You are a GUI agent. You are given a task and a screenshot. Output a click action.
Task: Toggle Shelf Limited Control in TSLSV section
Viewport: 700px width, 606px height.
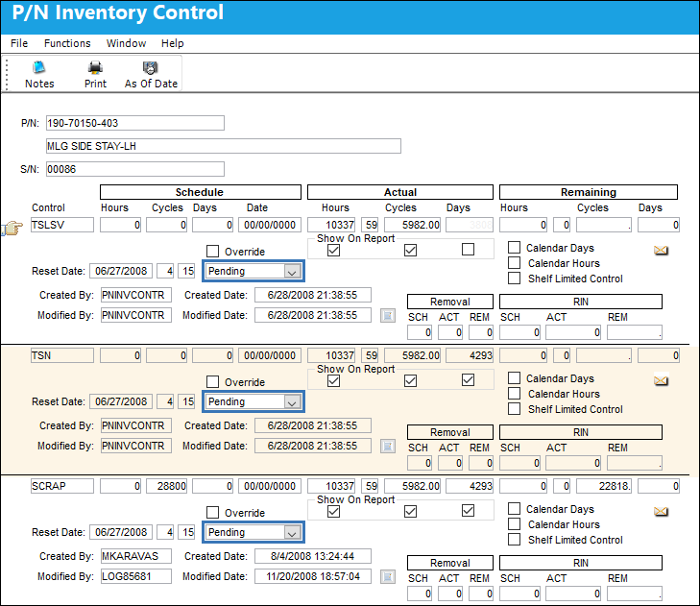[x=514, y=279]
